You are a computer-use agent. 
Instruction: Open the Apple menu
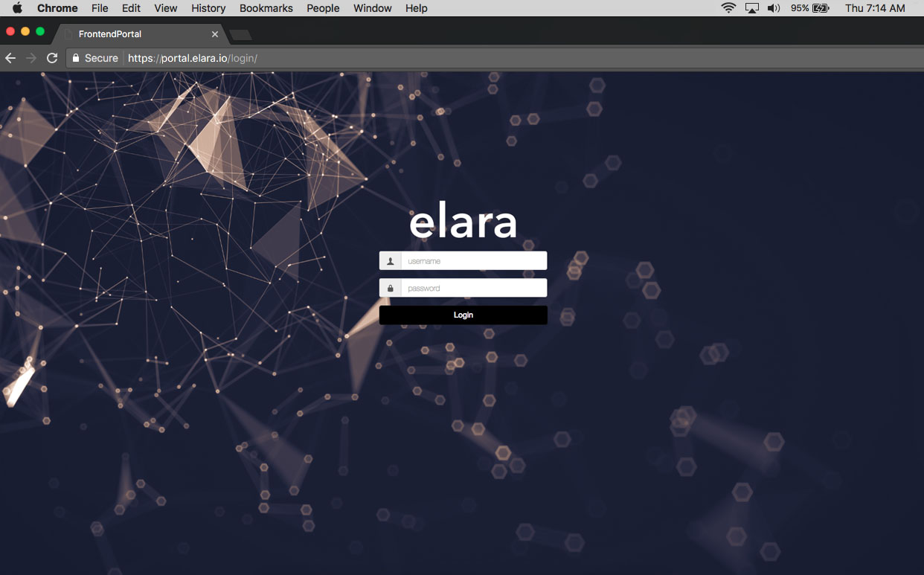coord(17,8)
